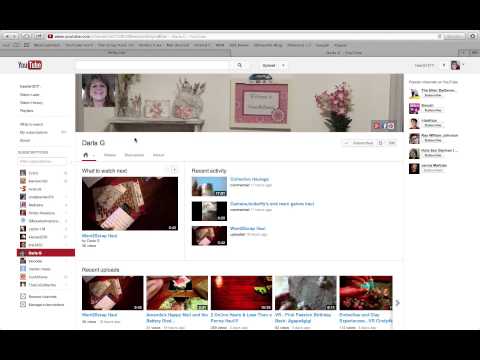This screenshot has width=480, height=360.
Task: Click Jenna Marbles' channel avatar
Action: point(414,168)
